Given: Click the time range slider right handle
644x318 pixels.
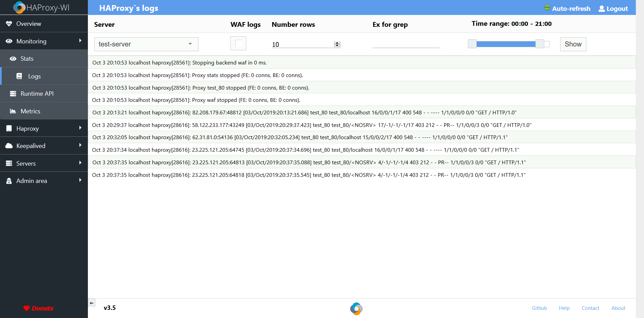Looking at the screenshot, I should [540, 44].
